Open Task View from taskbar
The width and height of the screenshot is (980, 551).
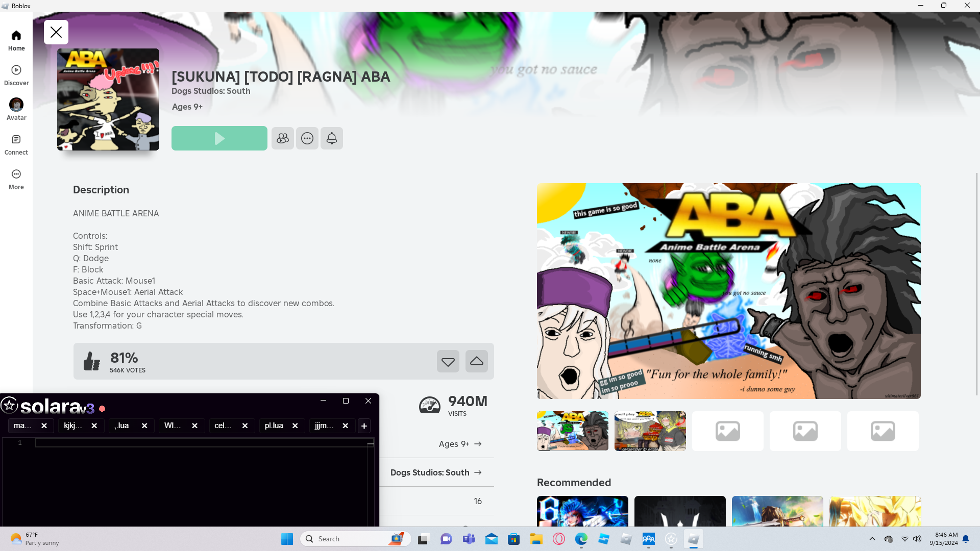[x=423, y=539]
